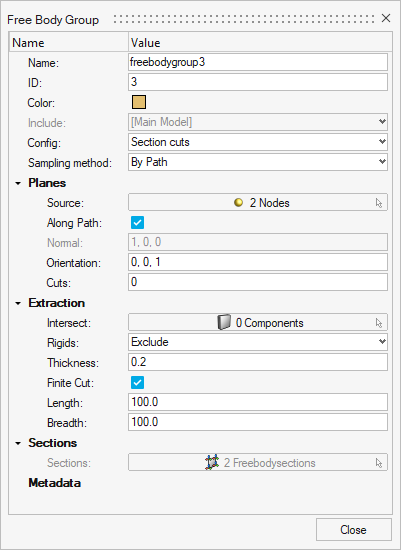Open the Rigids dropdown set to Exclude
Viewport: 401px width, 550px height.
coord(258,342)
